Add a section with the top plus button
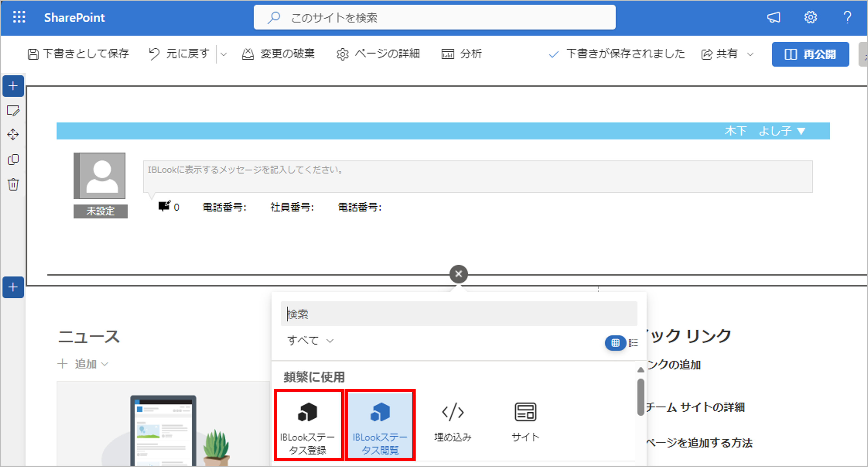This screenshot has height=467, width=868. (x=13, y=86)
